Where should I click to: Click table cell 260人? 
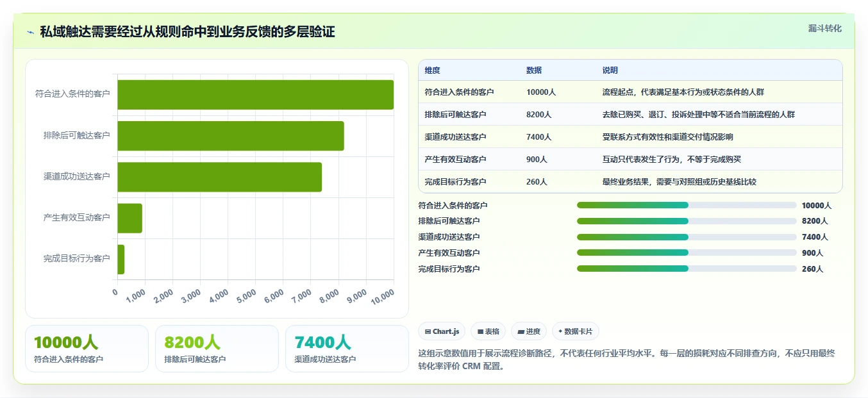(x=537, y=182)
